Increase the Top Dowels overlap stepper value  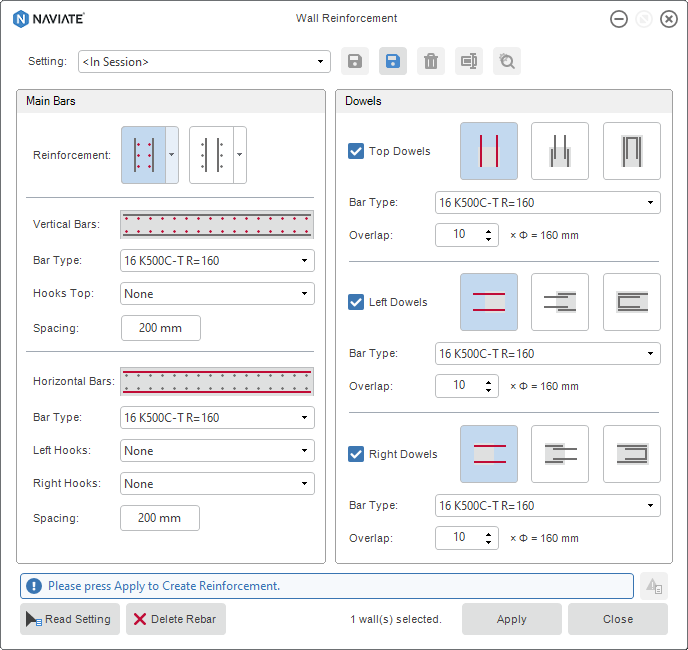coord(489,230)
